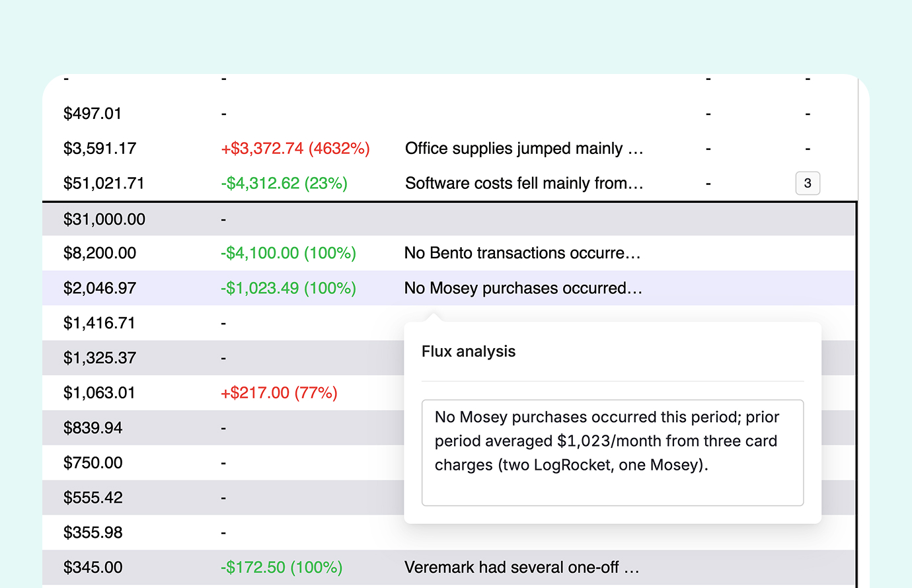
Task: Select the $3,591.17 amount cell
Action: (x=100, y=149)
